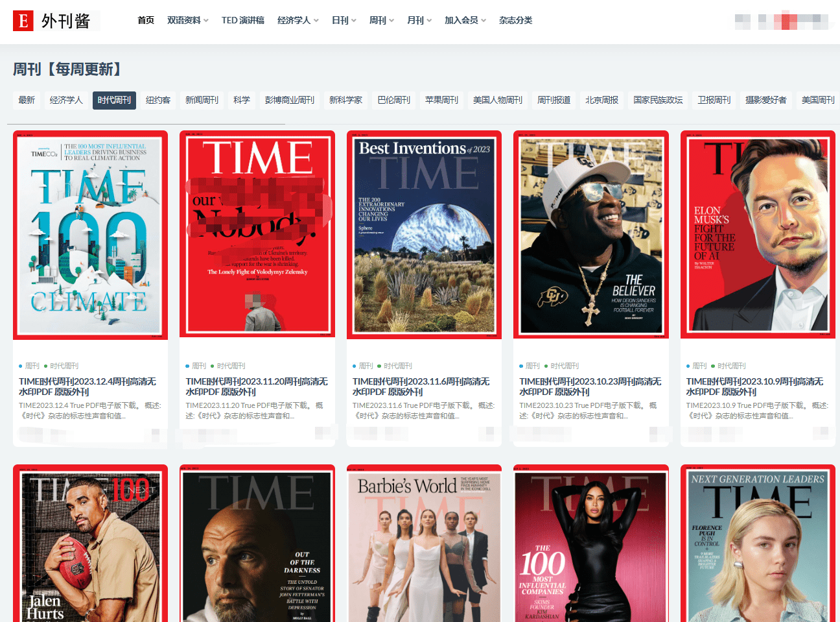Viewport: 840px width, 622px height.
Task: Select the 北京周报 category tab
Action: pos(602,100)
